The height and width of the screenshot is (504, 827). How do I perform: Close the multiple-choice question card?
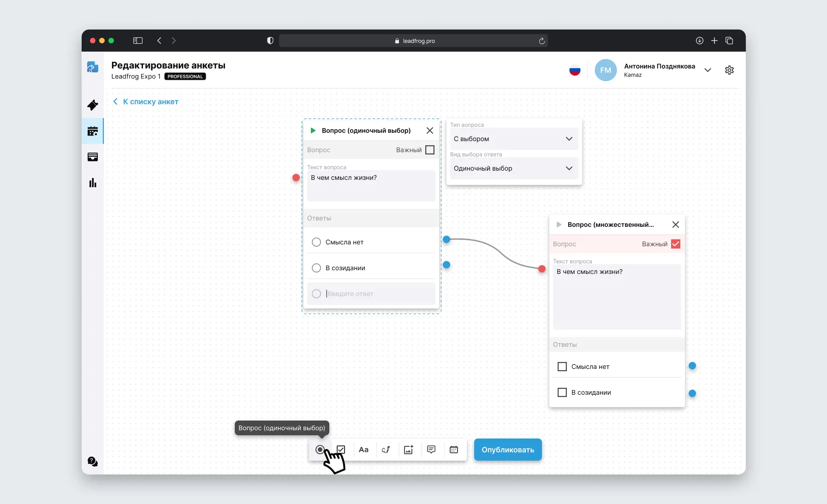point(676,225)
